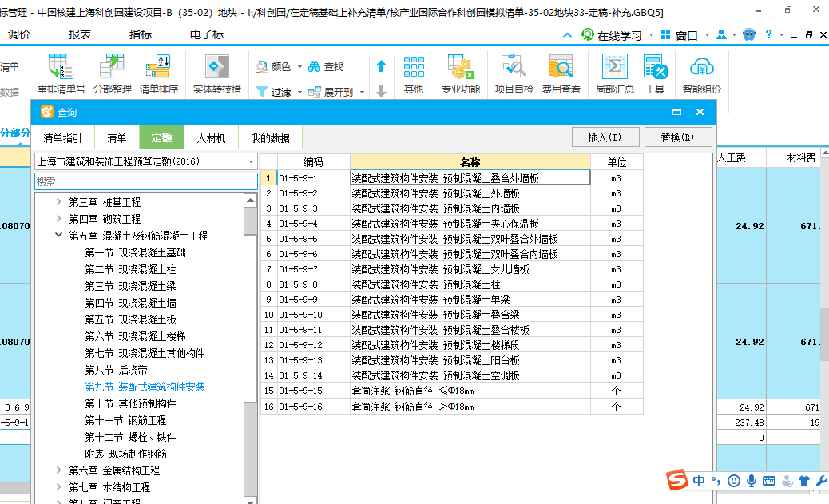Select 第十一节 钢筋工程 in tree

(x=126, y=420)
